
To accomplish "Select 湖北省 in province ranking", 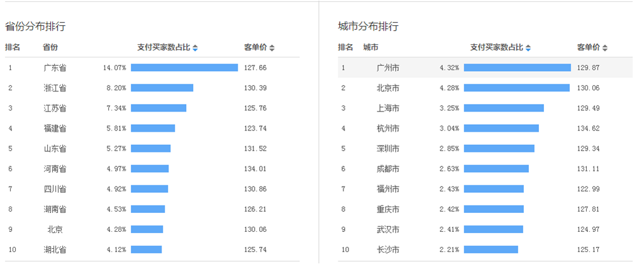I will 55,250.
